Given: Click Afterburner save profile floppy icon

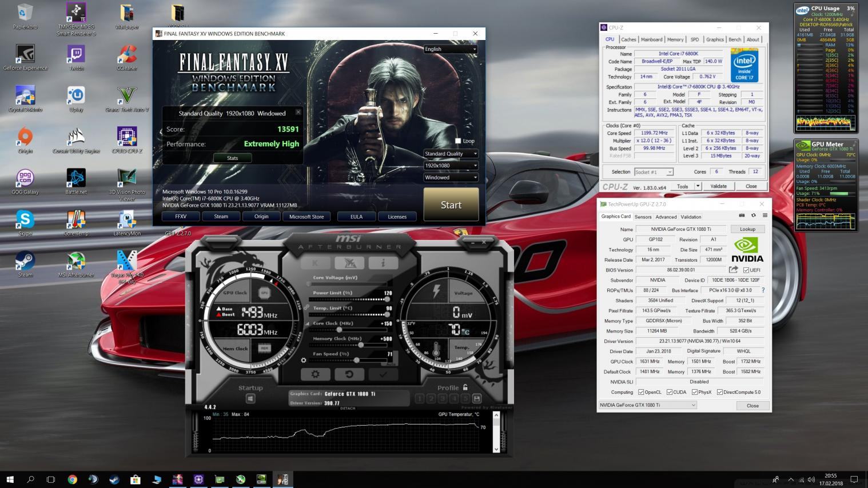Looking at the screenshot, I should 477,398.
